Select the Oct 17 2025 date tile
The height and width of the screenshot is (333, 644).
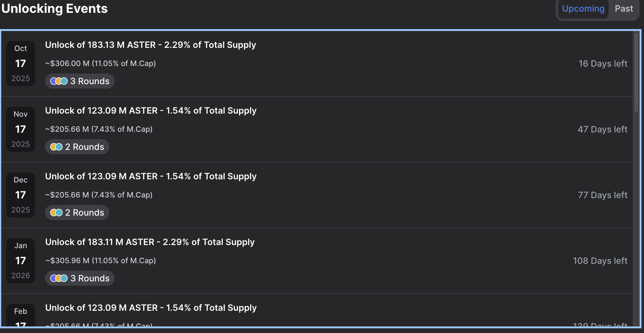tap(21, 64)
